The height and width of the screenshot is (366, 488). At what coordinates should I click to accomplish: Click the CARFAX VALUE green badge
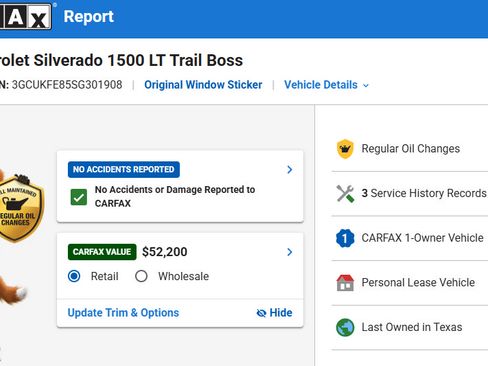coord(102,252)
